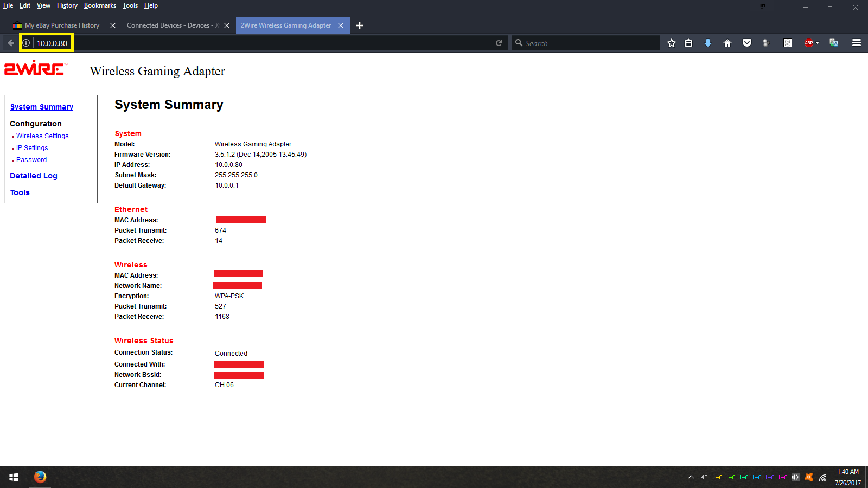Open a new tab with plus button
Screen dimensions: 868x488
(360, 25)
